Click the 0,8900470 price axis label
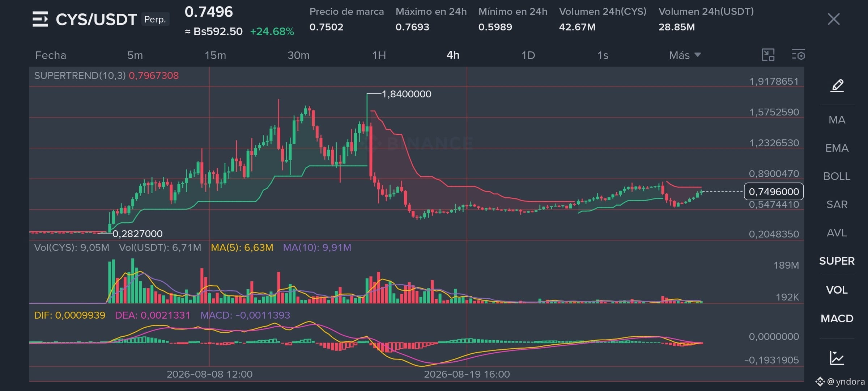868x391 pixels. coord(774,174)
